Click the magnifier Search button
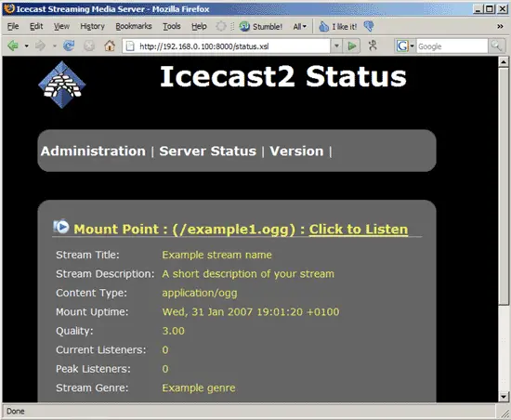 [496, 46]
